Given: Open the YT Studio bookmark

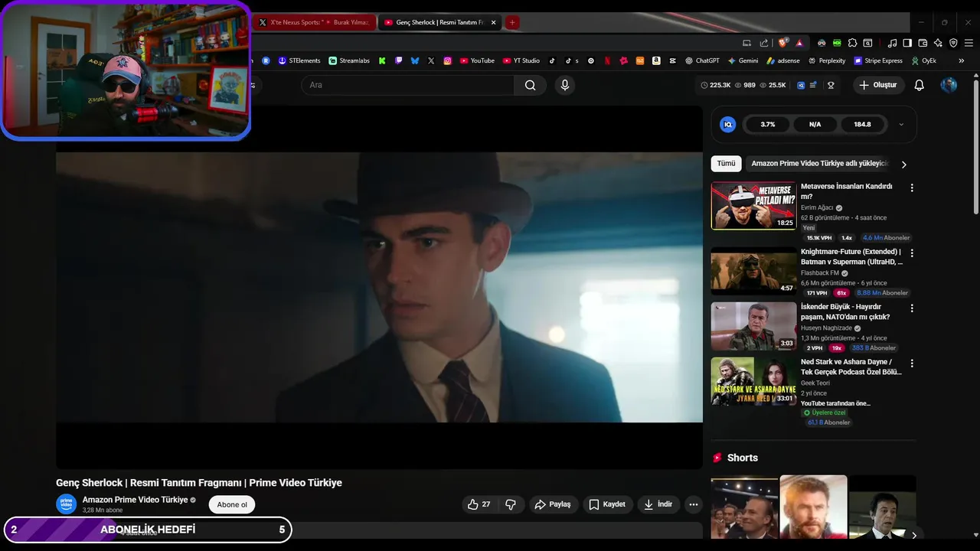Looking at the screenshot, I should click(x=521, y=60).
